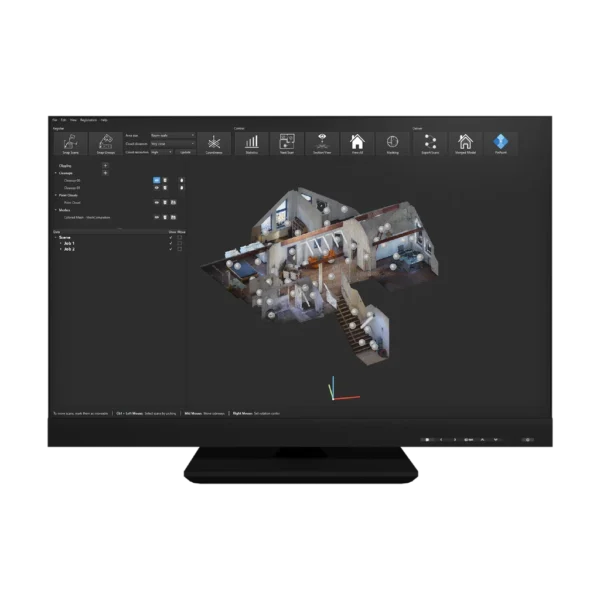This screenshot has width=600, height=600.
Task: Open the Registration menu
Action: pos(88,120)
